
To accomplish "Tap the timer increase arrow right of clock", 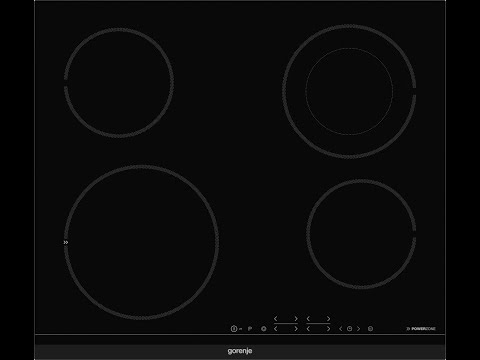I will click(x=359, y=329).
